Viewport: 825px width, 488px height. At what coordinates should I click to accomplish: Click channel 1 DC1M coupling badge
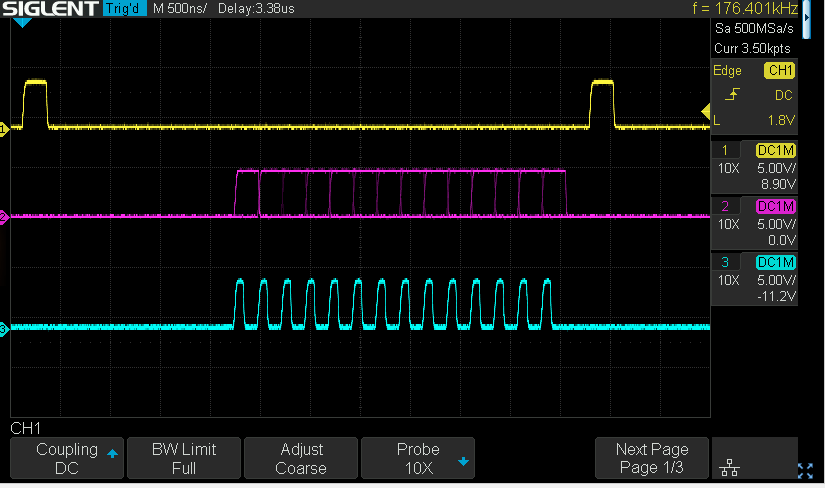click(776, 151)
